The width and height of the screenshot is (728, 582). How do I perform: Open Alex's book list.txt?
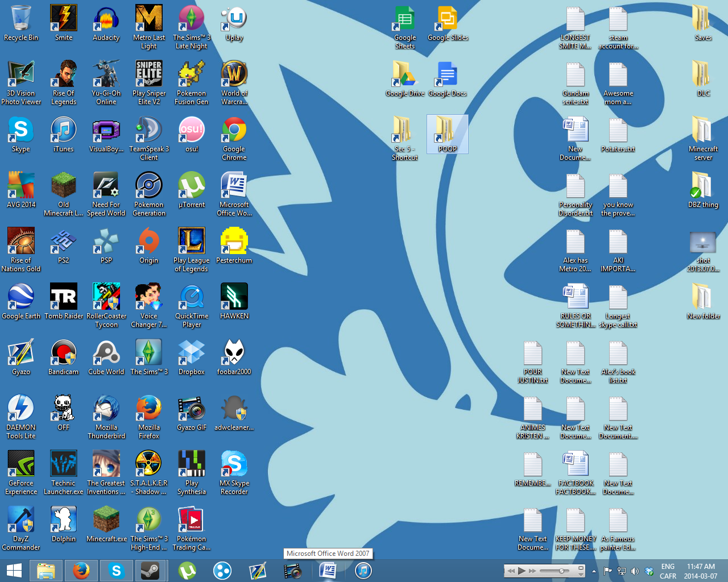coord(618,361)
